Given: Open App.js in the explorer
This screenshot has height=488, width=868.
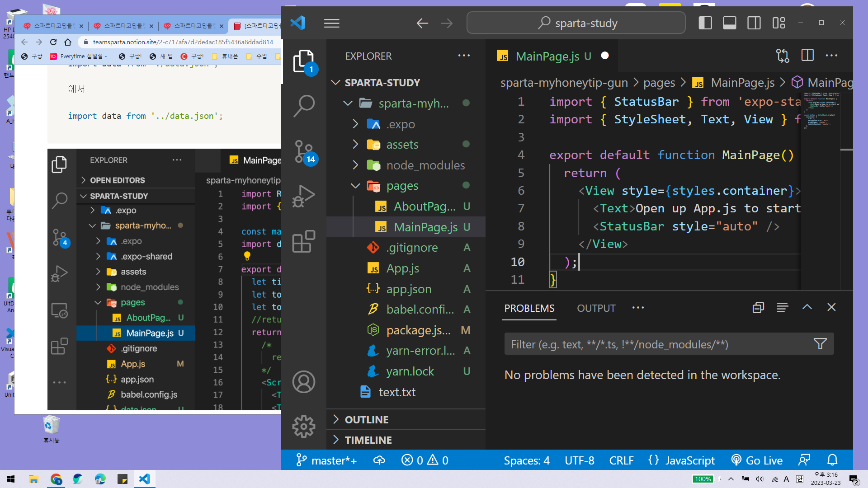Looking at the screenshot, I should [406, 268].
